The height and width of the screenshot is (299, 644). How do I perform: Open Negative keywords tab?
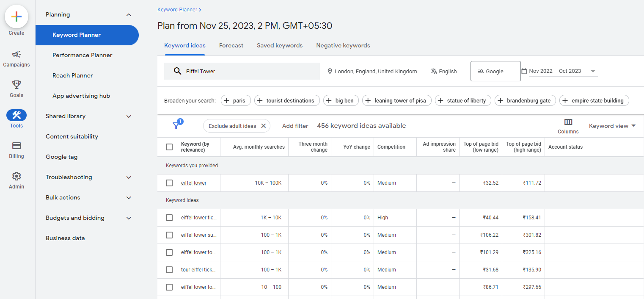(343, 45)
